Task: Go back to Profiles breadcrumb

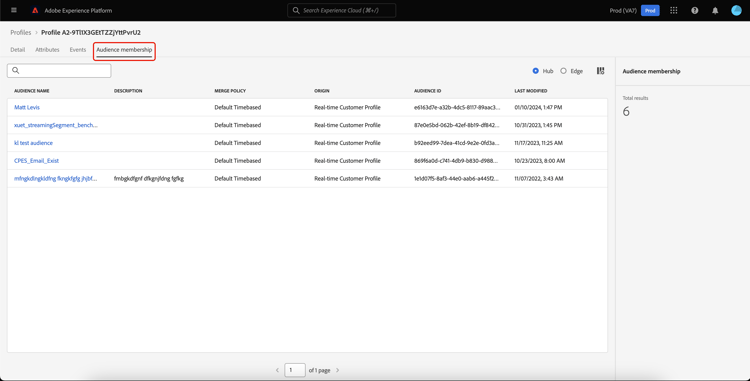Action: pos(21,33)
